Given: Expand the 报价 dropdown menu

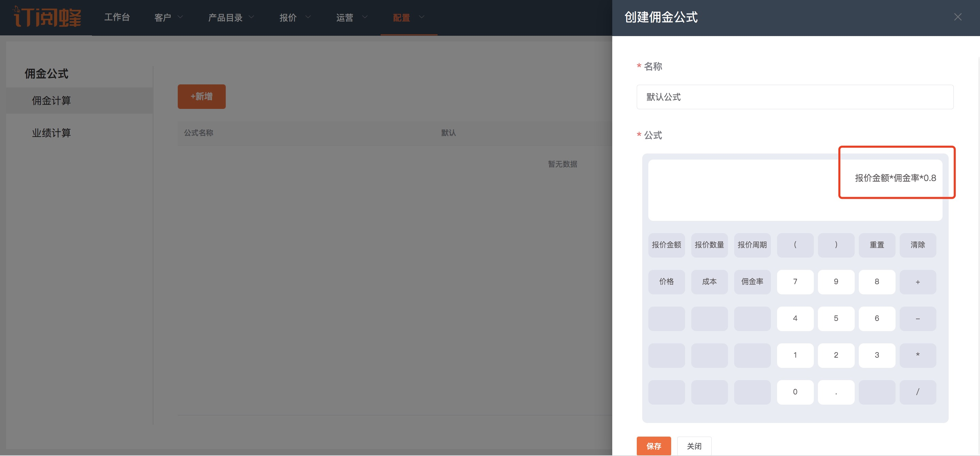Looking at the screenshot, I should click(x=295, y=17).
